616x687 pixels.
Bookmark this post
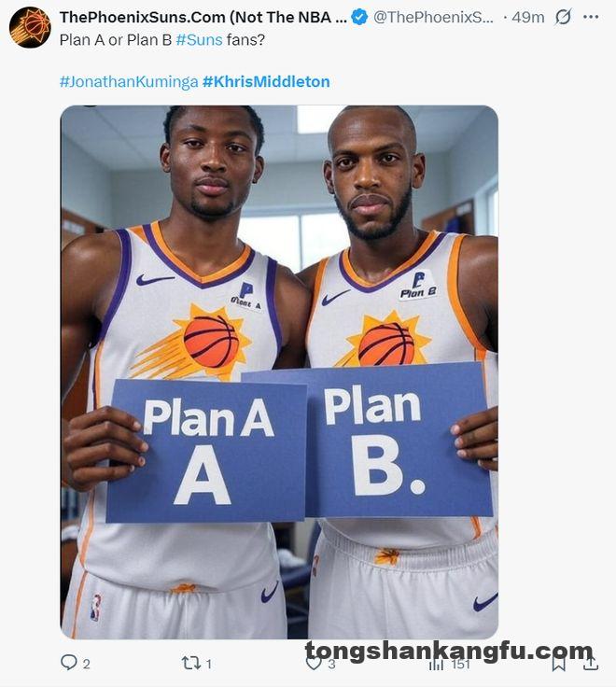point(558,664)
